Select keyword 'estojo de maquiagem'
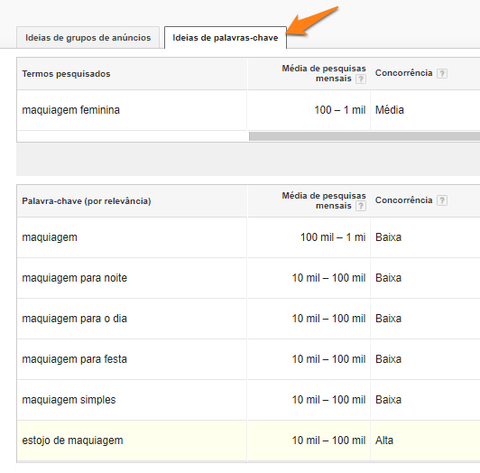 point(72,441)
